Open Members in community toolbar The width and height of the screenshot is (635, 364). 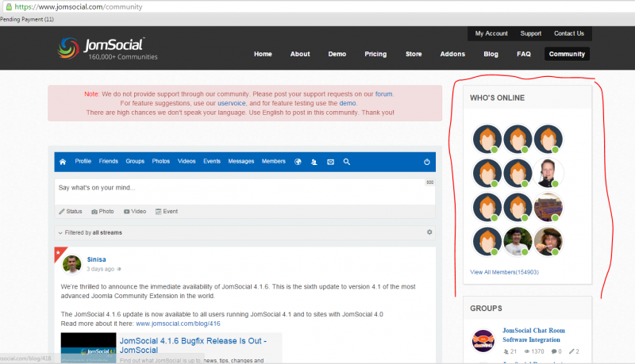[x=273, y=161]
